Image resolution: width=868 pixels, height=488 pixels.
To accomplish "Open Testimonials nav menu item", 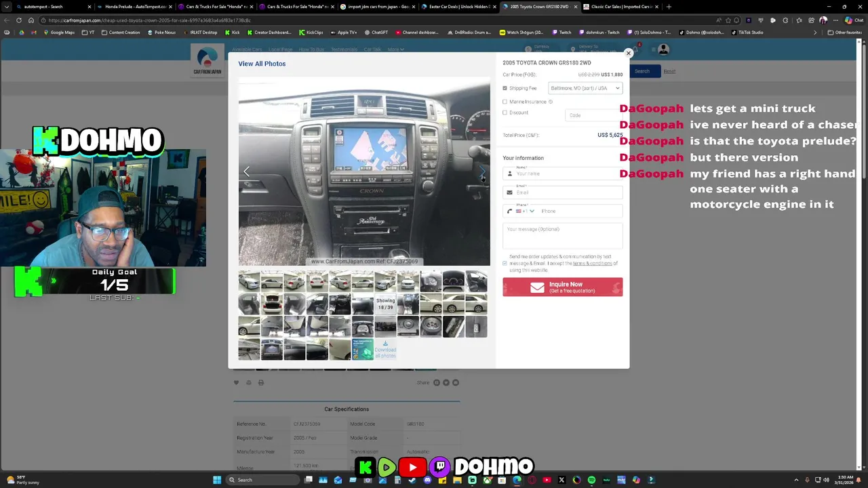I will tap(344, 49).
